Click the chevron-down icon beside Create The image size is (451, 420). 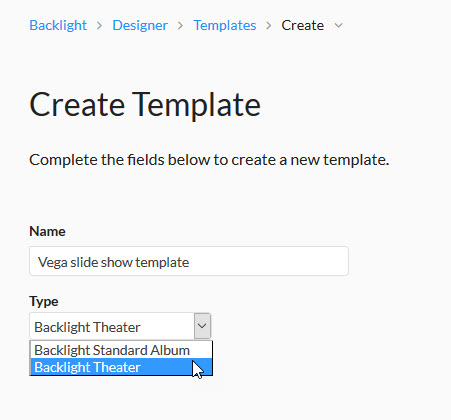338,25
